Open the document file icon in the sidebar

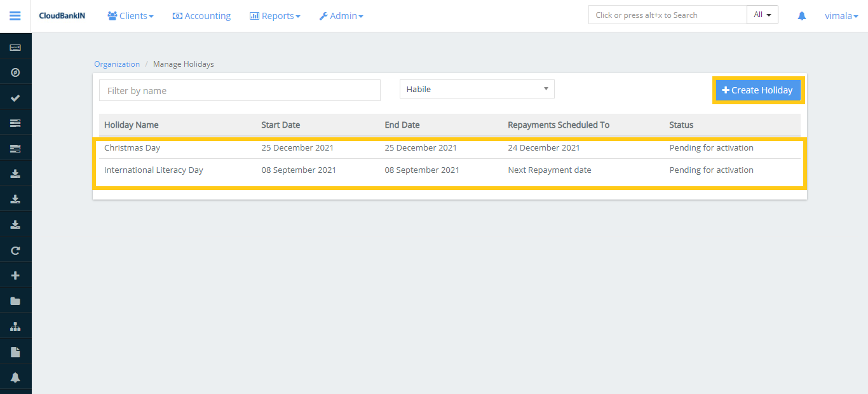[x=15, y=352]
